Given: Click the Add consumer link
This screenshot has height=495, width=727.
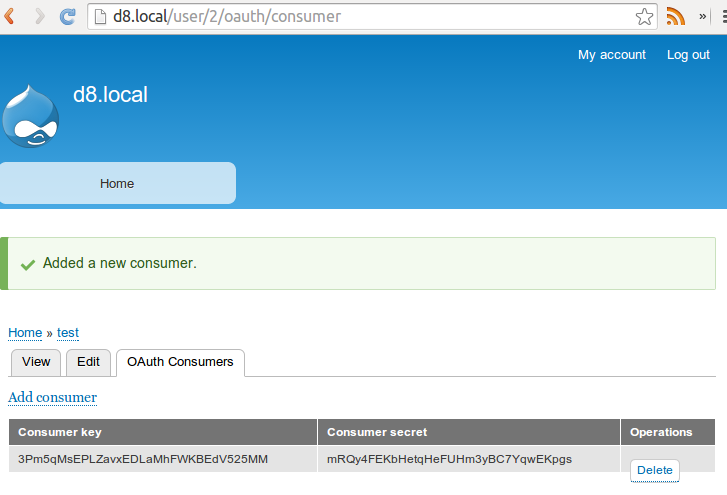Looking at the screenshot, I should coord(52,397).
